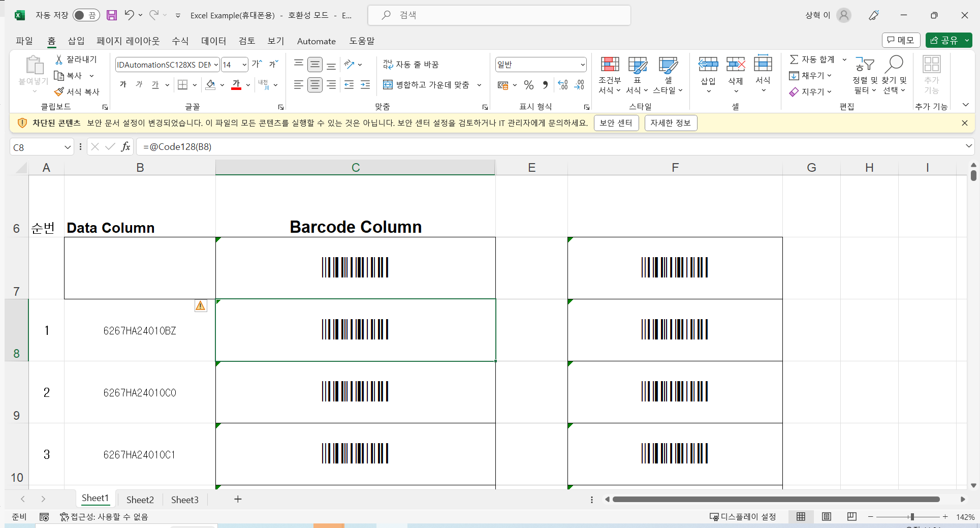Click the Undo arrow icon
980x528 pixels.
[x=129, y=15]
